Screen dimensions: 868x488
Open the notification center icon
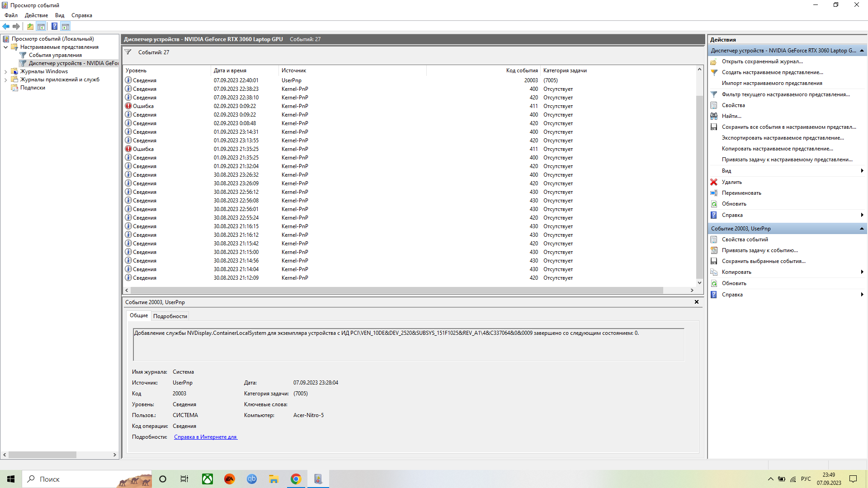pos(853,479)
